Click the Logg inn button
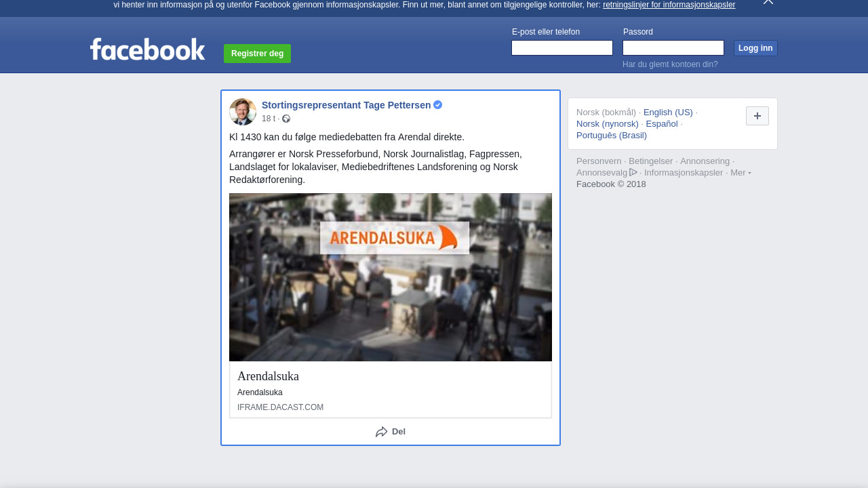This screenshot has width=868, height=488. [x=755, y=48]
